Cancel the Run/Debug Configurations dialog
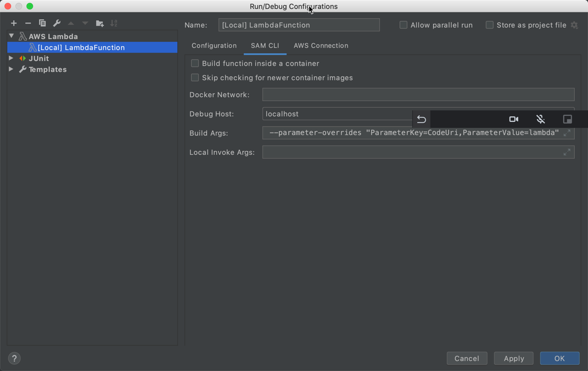588x371 pixels. tap(467, 358)
